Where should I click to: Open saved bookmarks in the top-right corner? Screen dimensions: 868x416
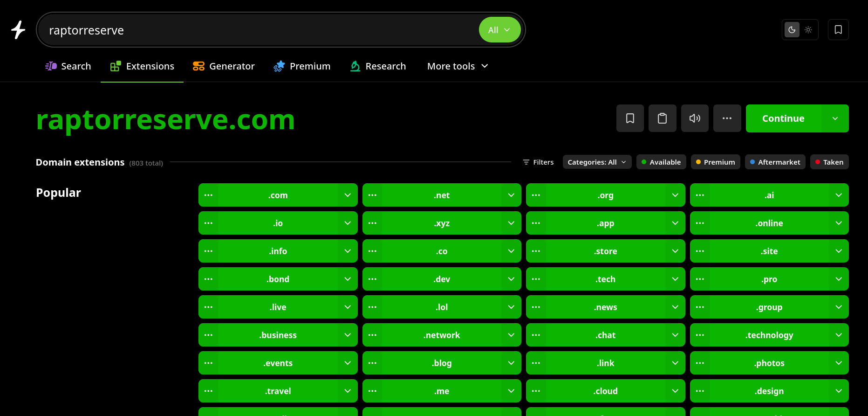click(838, 30)
